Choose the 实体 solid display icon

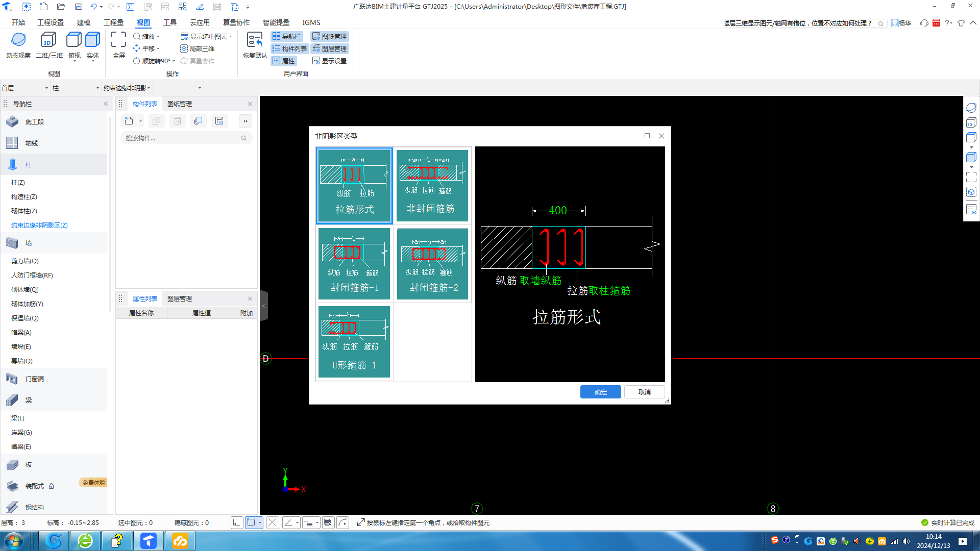coord(92,40)
